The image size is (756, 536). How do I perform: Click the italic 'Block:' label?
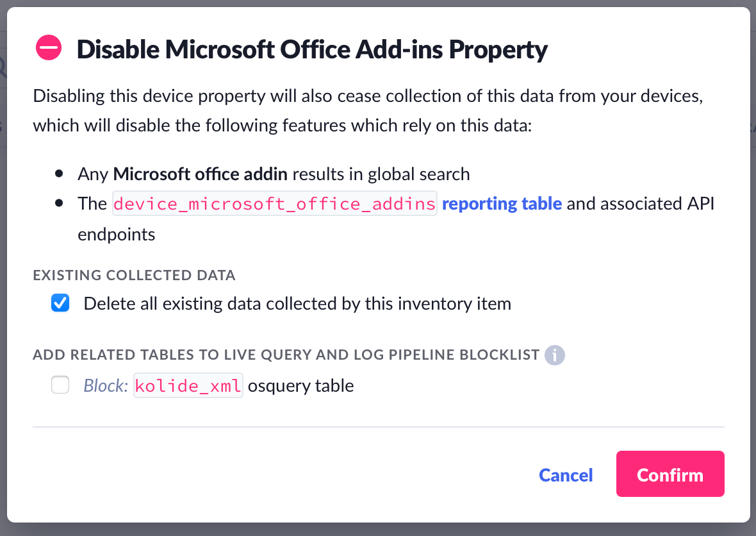point(106,386)
